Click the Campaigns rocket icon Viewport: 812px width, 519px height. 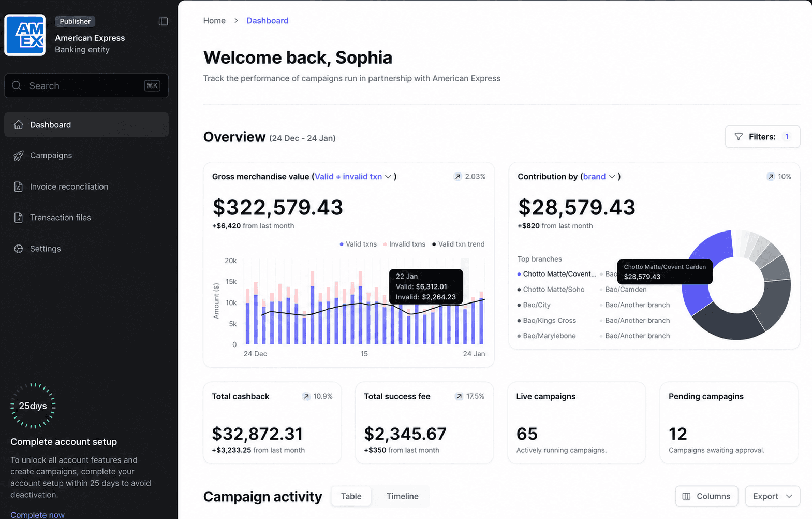pos(19,156)
